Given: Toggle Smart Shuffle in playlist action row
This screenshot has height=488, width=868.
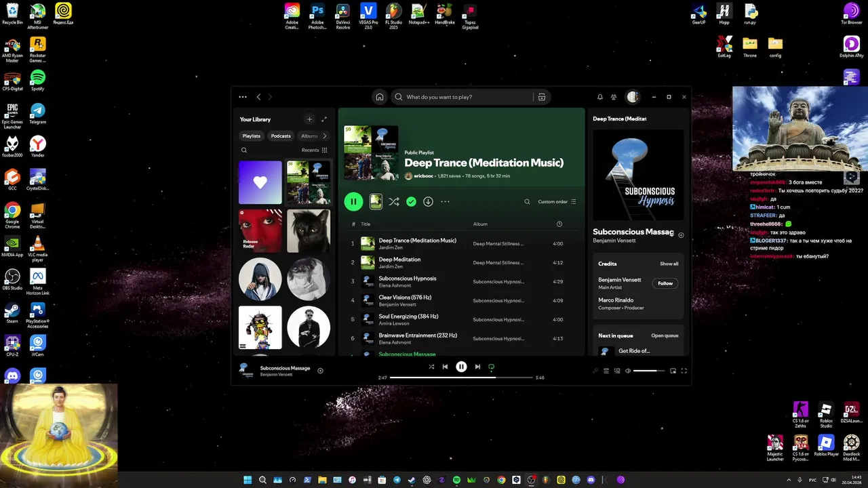Looking at the screenshot, I should 394,201.
